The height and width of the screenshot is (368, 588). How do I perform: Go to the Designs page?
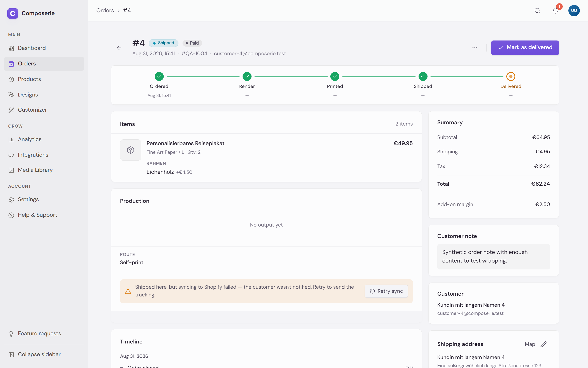tap(44, 94)
